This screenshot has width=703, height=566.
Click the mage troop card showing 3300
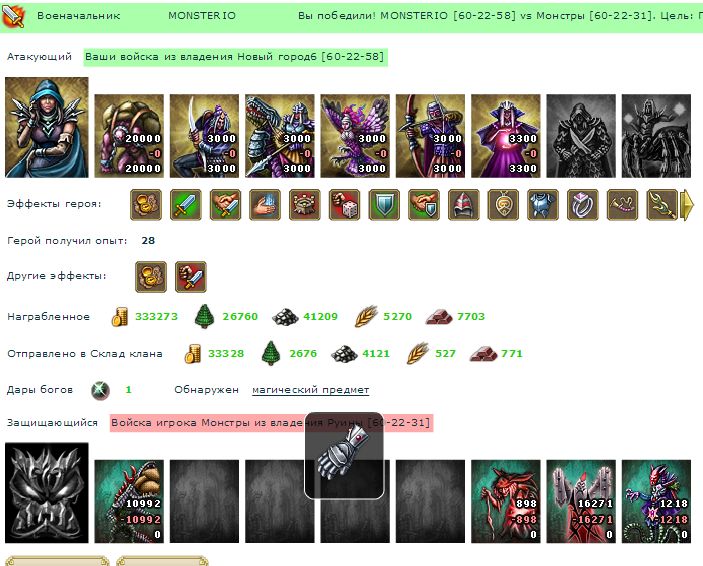[506, 136]
